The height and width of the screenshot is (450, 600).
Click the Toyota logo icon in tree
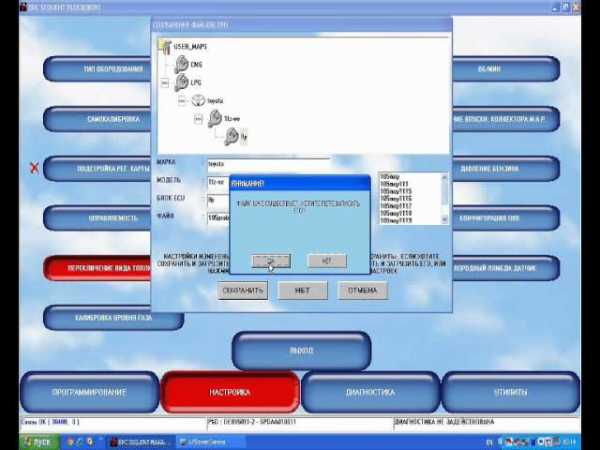click(x=197, y=101)
